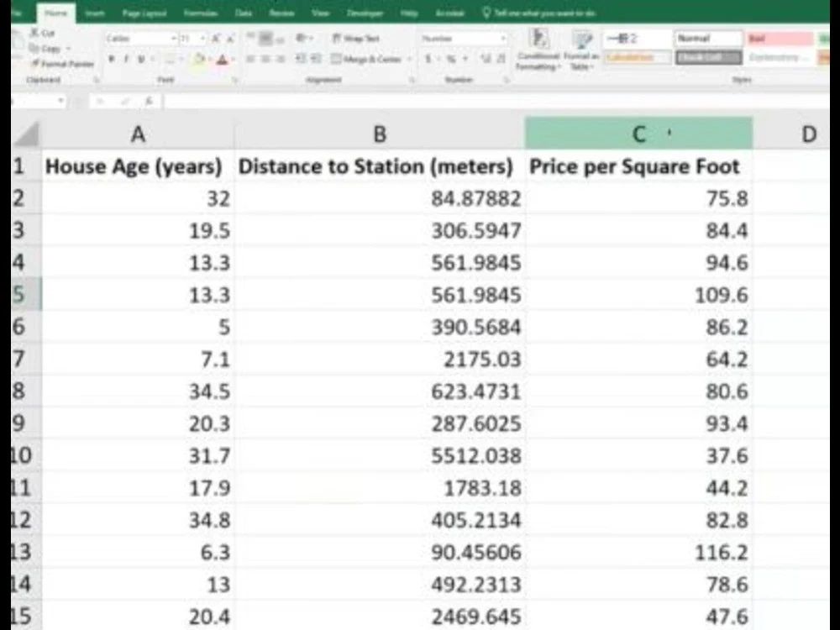Open the Name Box dropdown arrow
This screenshot has width=840, height=630.
coord(60,101)
